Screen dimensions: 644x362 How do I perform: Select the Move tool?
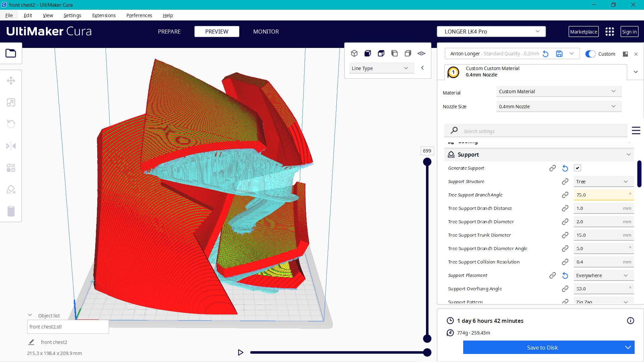click(x=11, y=81)
